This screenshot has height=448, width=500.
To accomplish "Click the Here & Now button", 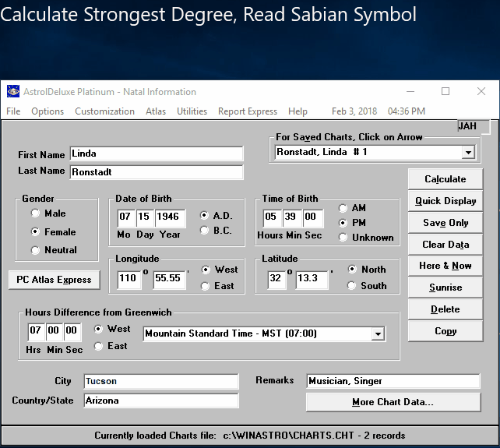I will (x=445, y=266).
